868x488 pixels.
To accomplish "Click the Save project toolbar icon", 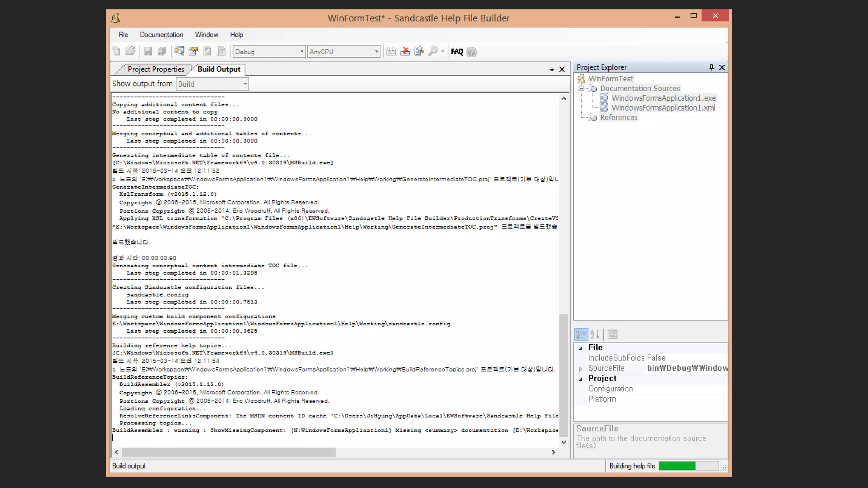I will (147, 52).
